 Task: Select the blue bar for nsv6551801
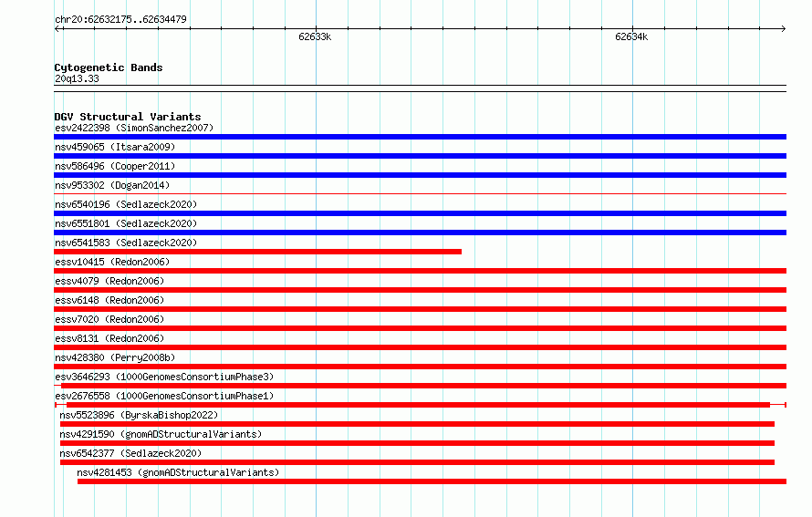(x=420, y=233)
